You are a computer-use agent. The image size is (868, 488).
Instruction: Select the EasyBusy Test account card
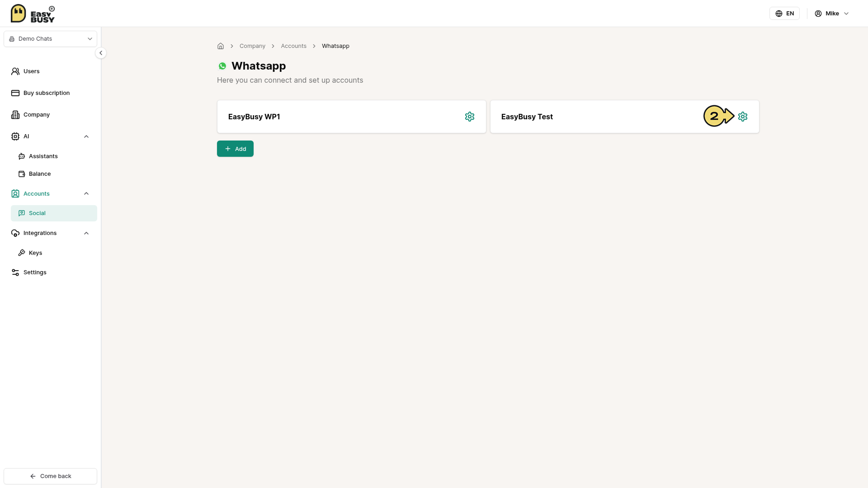coord(624,117)
